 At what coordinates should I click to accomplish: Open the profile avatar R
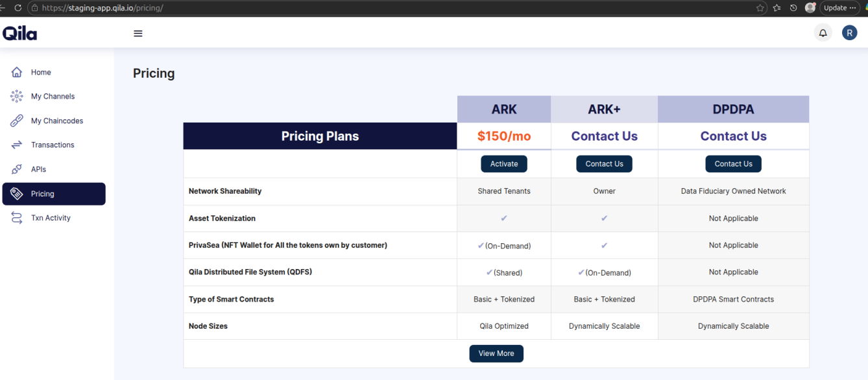[850, 32]
